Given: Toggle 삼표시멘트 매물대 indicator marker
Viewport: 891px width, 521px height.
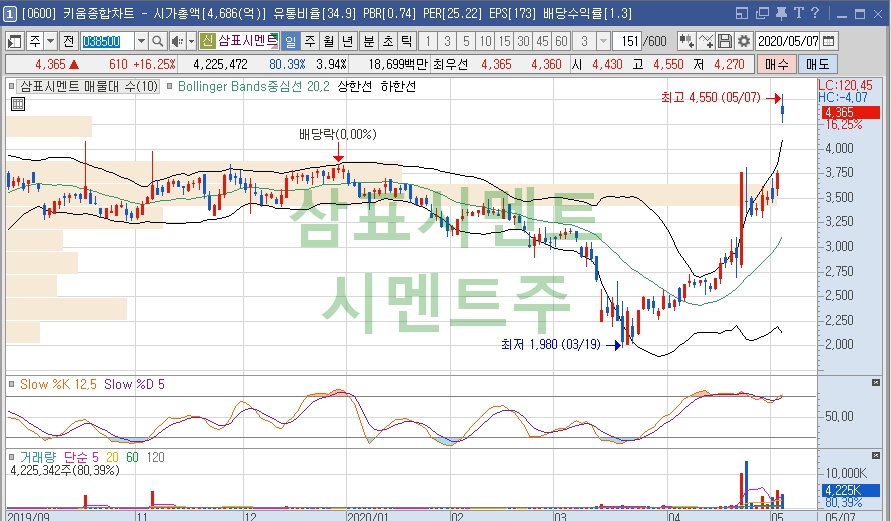Looking at the screenshot, I should (x=11, y=86).
